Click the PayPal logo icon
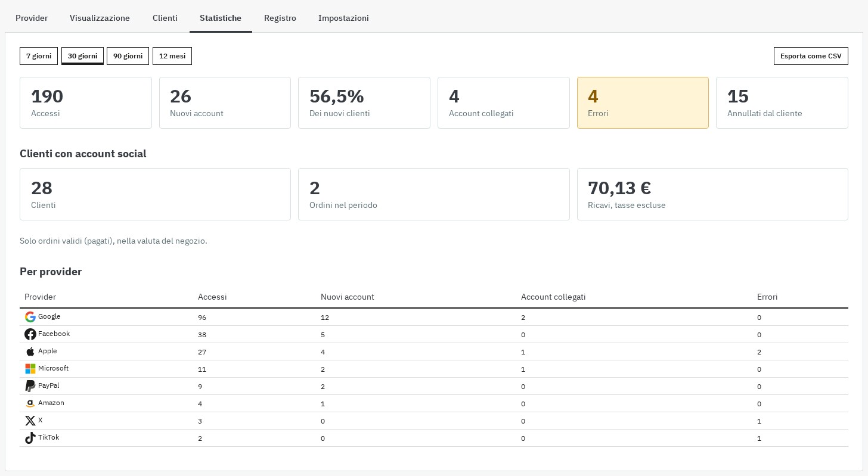The width and height of the screenshot is (868, 476). [x=30, y=386]
